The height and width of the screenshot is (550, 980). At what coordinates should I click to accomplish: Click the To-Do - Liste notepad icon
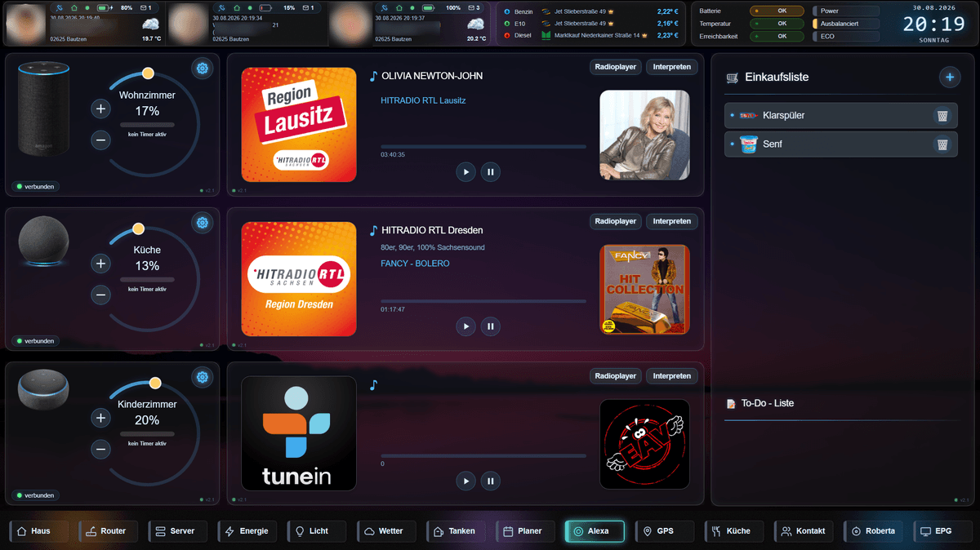point(731,403)
